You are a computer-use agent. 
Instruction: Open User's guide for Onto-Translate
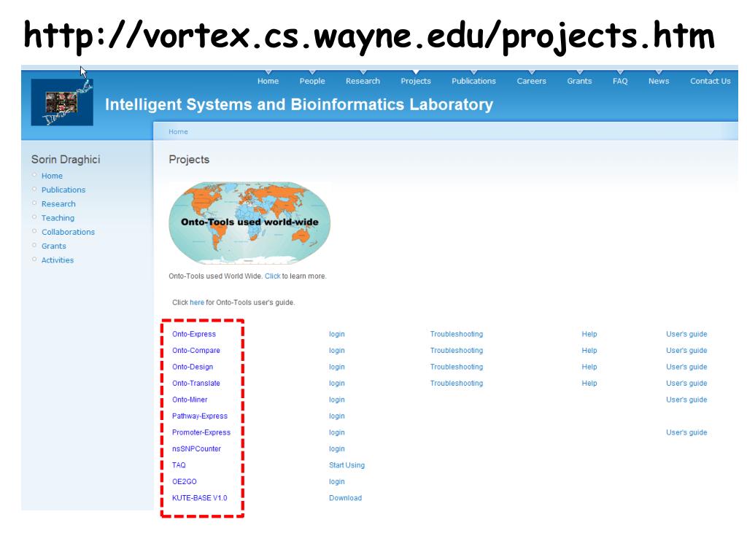click(x=686, y=384)
